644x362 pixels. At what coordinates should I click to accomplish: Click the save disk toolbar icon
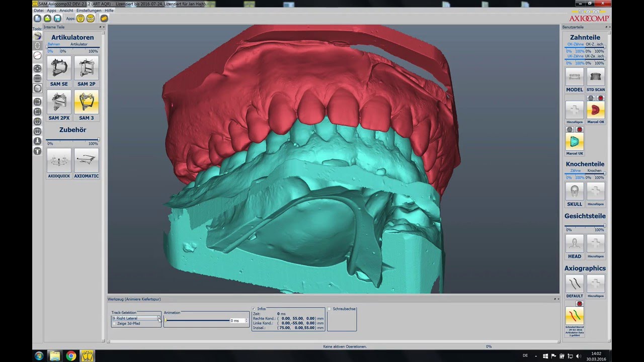point(57,19)
